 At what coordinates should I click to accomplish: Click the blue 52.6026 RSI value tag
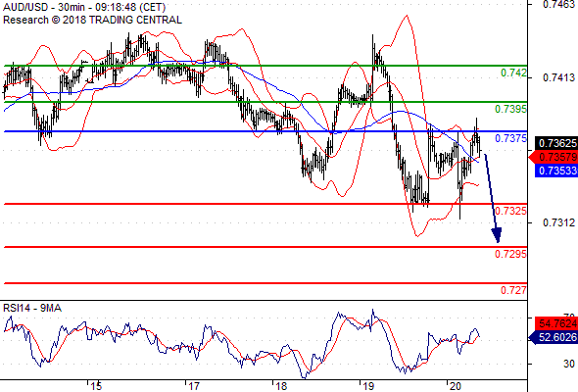coord(554,337)
